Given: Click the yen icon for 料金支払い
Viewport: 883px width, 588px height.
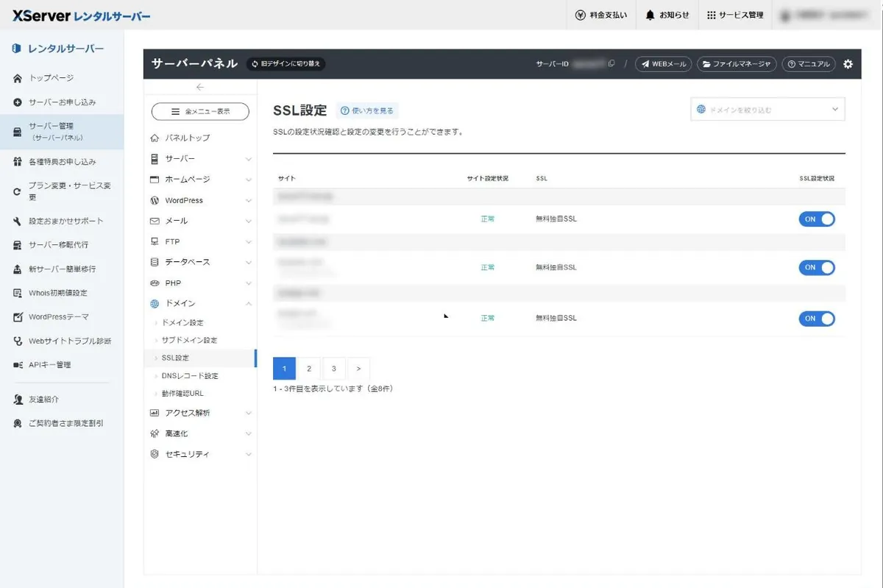Looking at the screenshot, I should click(580, 15).
